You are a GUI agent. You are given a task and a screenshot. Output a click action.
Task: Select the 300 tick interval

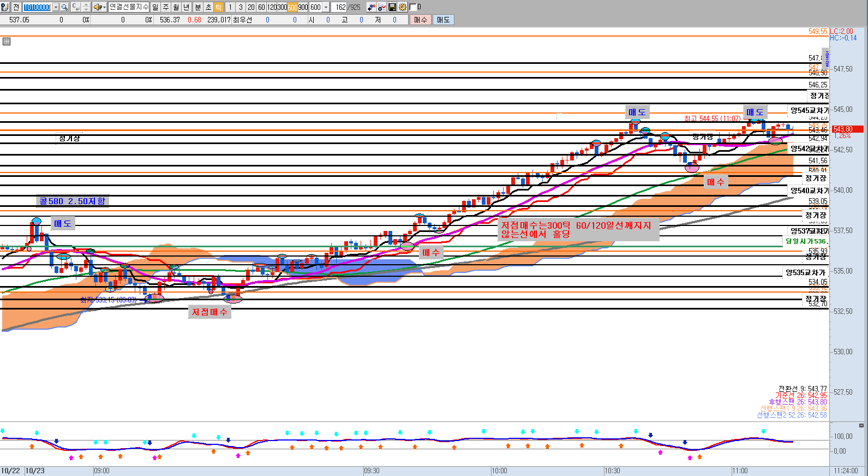tap(282, 7)
